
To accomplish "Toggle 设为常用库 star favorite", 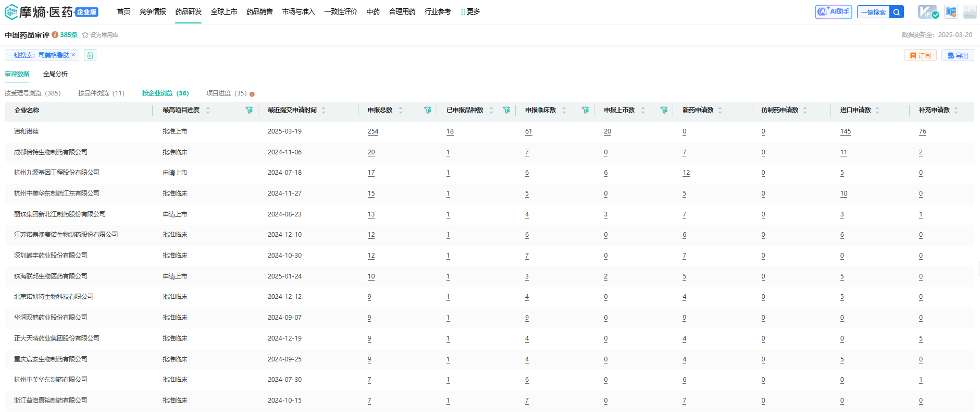I will pyautogui.click(x=85, y=35).
